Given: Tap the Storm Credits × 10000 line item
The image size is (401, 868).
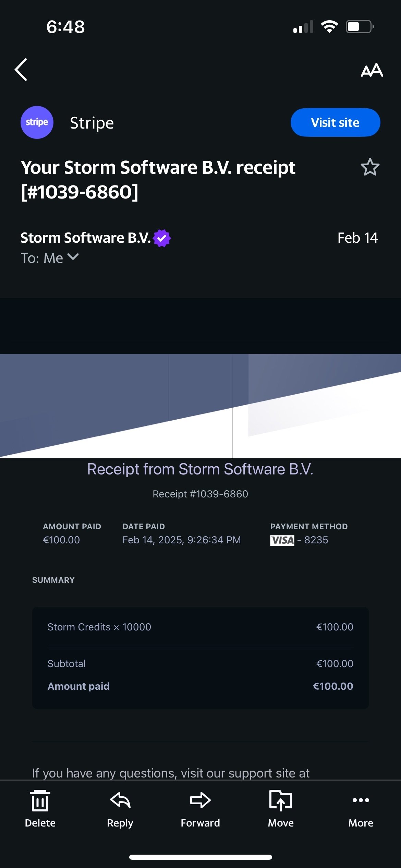Looking at the screenshot, I should tap(99, 627).
